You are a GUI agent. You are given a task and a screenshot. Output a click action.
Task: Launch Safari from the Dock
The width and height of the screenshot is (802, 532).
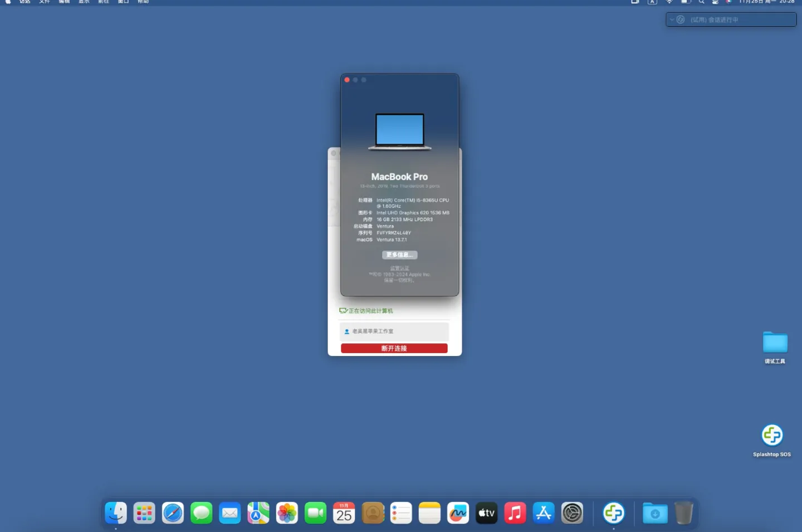tap(173, 513)
